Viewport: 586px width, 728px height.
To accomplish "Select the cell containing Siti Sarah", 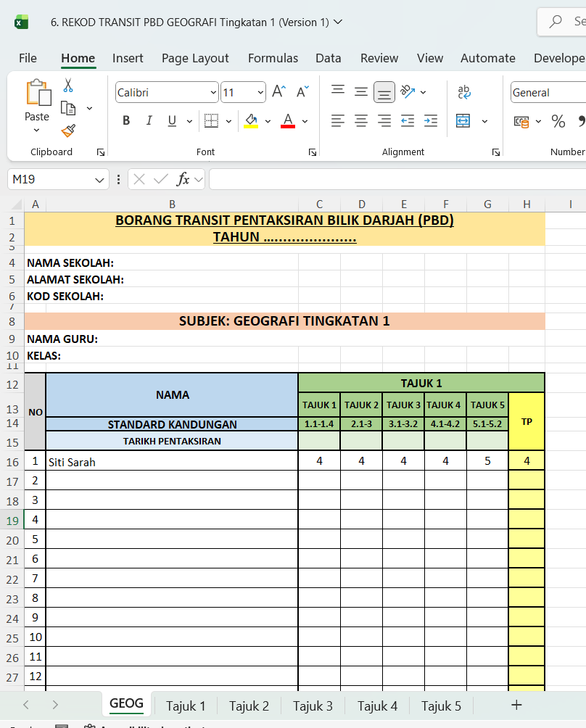I will 172,461.
